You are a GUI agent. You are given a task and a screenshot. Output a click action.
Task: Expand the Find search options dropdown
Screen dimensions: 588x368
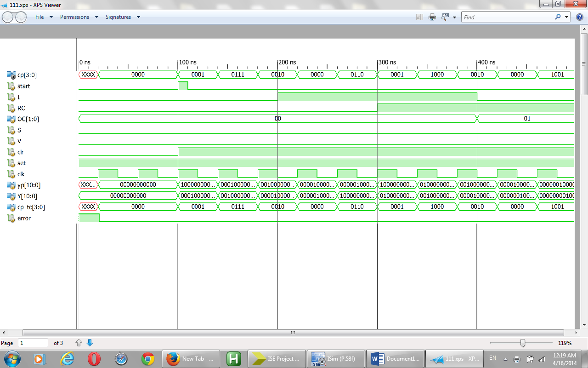(566, 17)
